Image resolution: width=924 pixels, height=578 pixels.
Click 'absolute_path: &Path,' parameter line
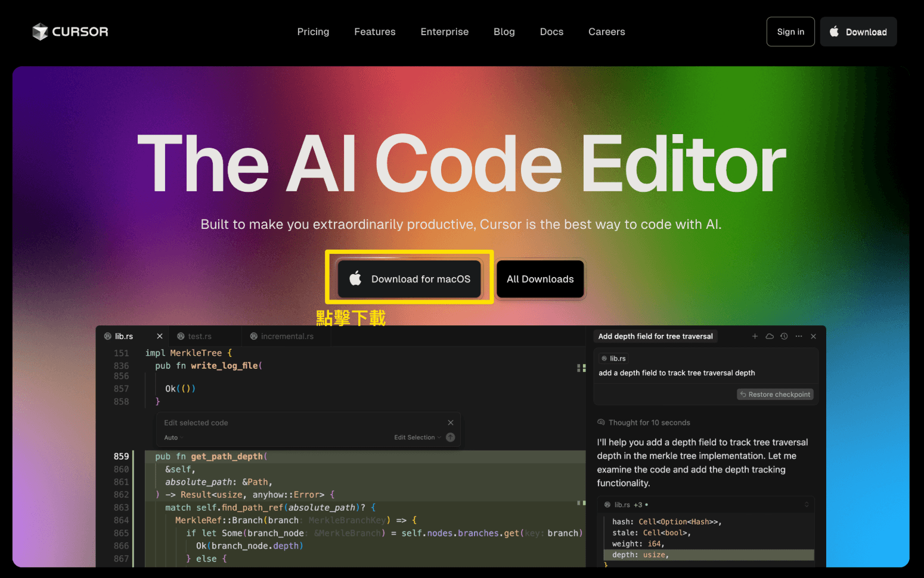(219, 482)
